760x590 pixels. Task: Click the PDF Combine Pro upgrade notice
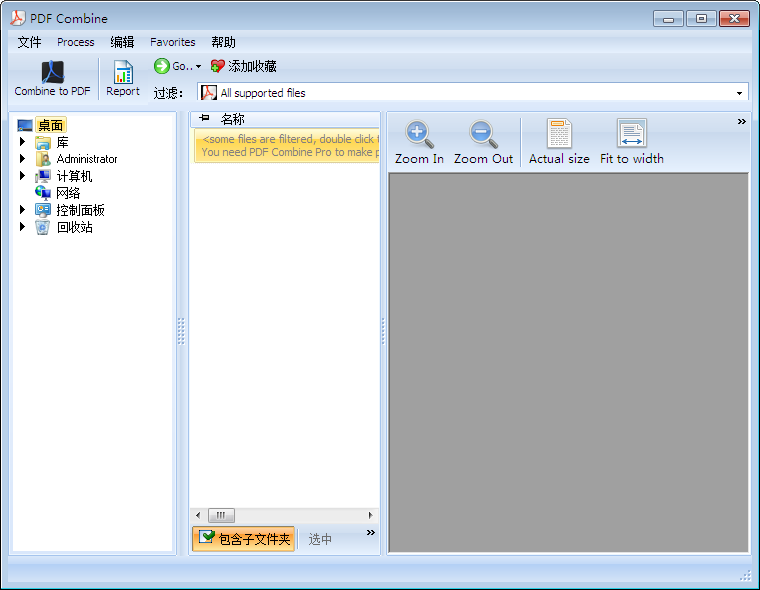click(288, 152)
